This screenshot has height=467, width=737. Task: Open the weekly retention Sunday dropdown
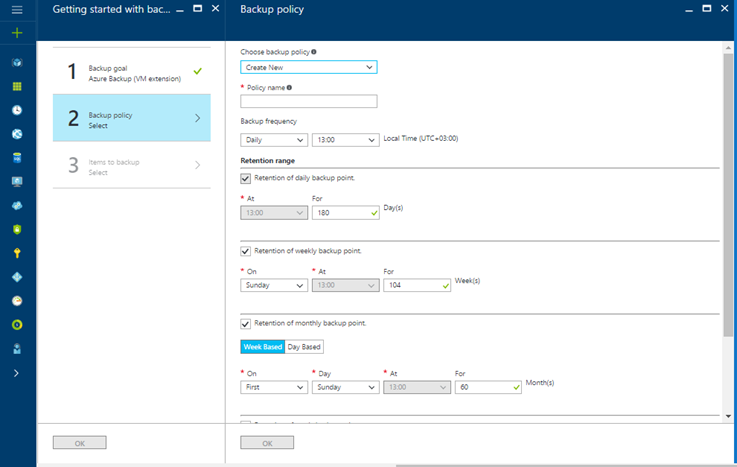(274, 285)
